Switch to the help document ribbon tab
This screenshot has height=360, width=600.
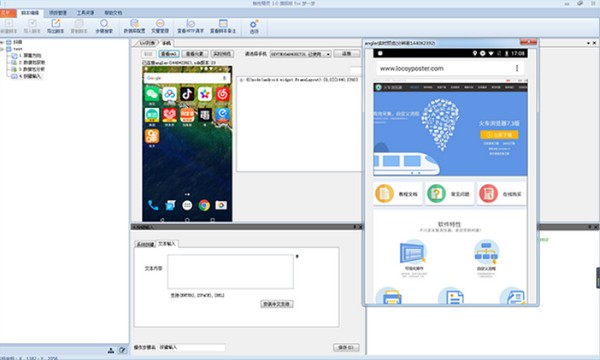pos(113,13)
